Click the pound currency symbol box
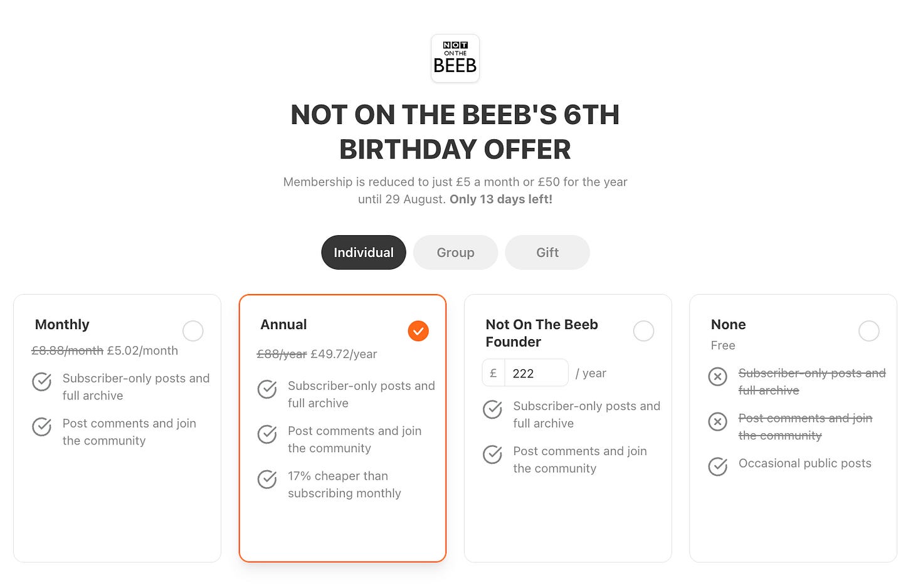 [493, 373]
